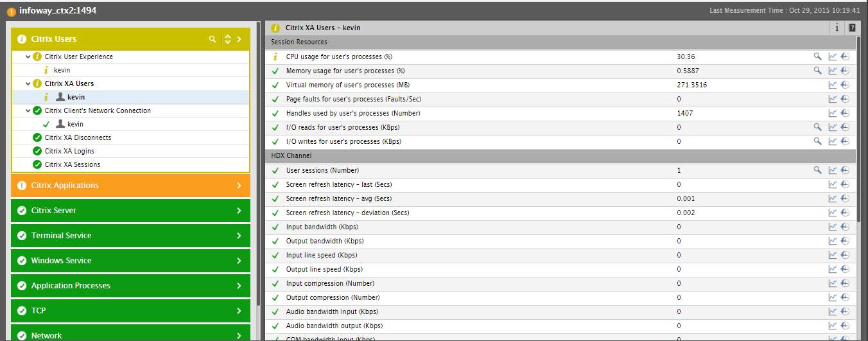Click clock icon for Input bandwidth row
868x341 pixels.
point(845,227)
